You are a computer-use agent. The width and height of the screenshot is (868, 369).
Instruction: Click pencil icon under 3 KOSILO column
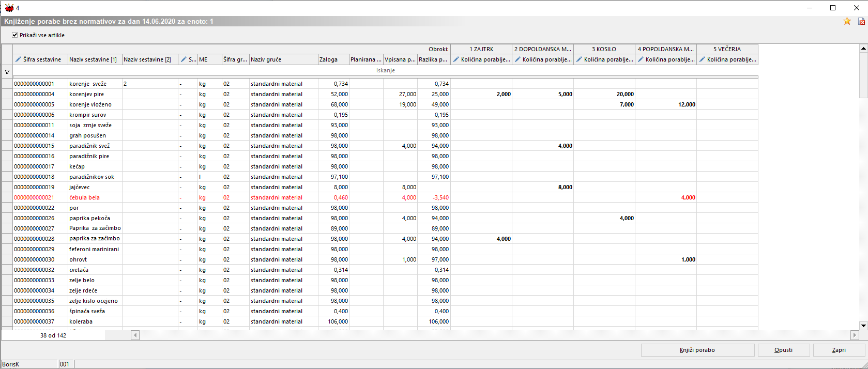click(579, 59)
